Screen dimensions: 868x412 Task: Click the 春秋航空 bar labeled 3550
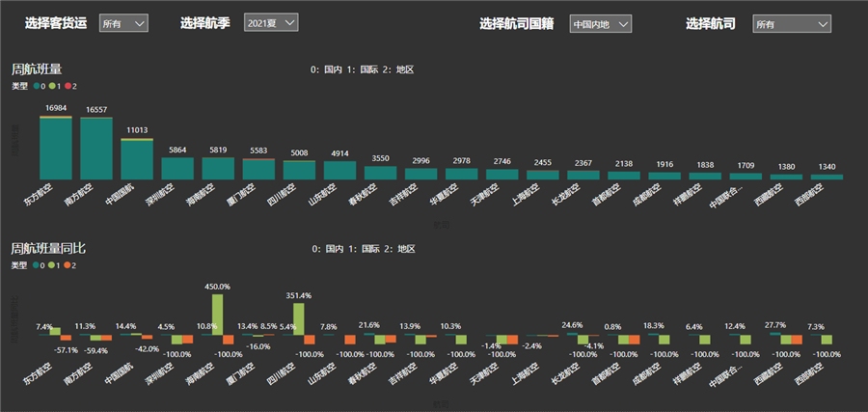click(381, 173)
